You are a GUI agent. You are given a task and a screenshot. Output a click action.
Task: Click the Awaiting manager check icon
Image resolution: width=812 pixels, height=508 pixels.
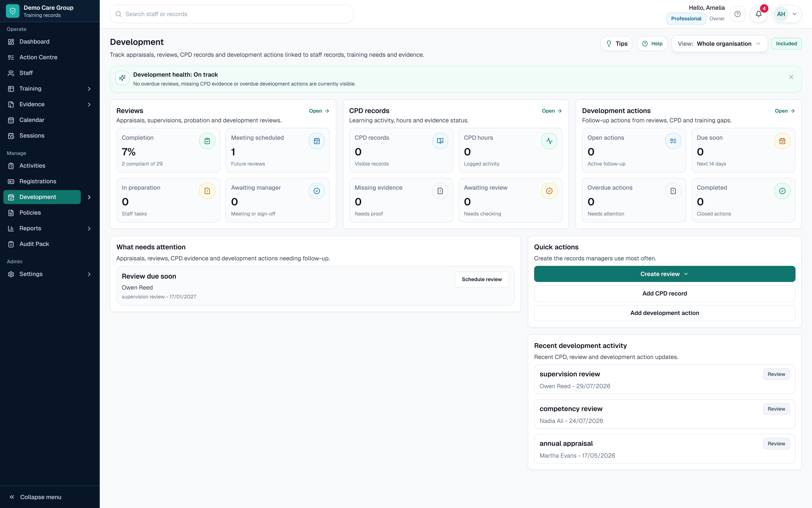[x=316, y=191]
